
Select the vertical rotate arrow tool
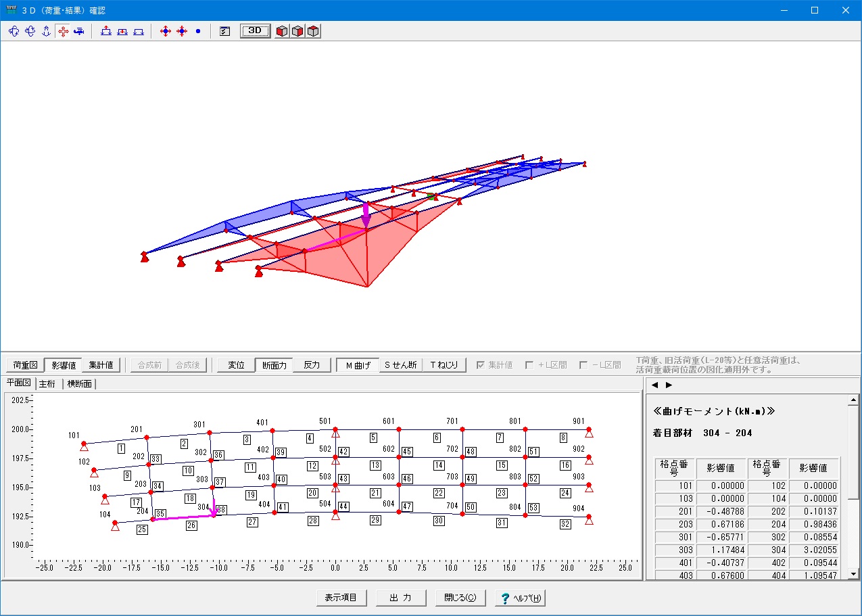[46, 31]
